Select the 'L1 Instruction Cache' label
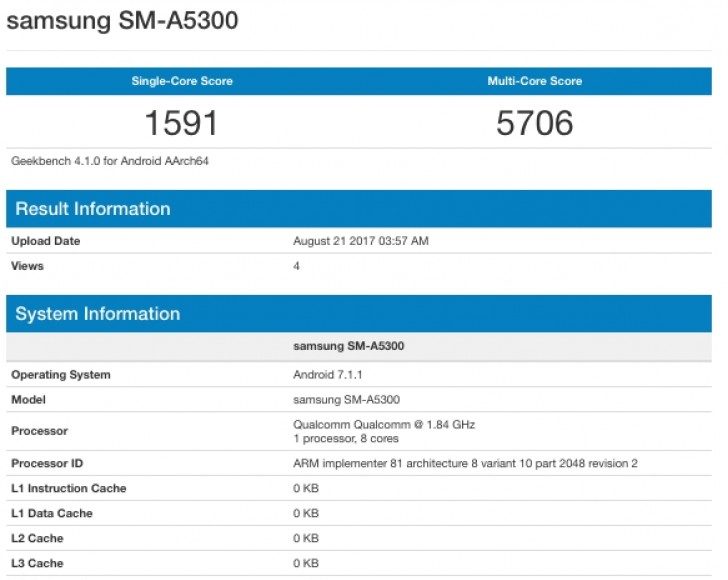The height and width of the screenshot is (580, 728). (69, 489)
